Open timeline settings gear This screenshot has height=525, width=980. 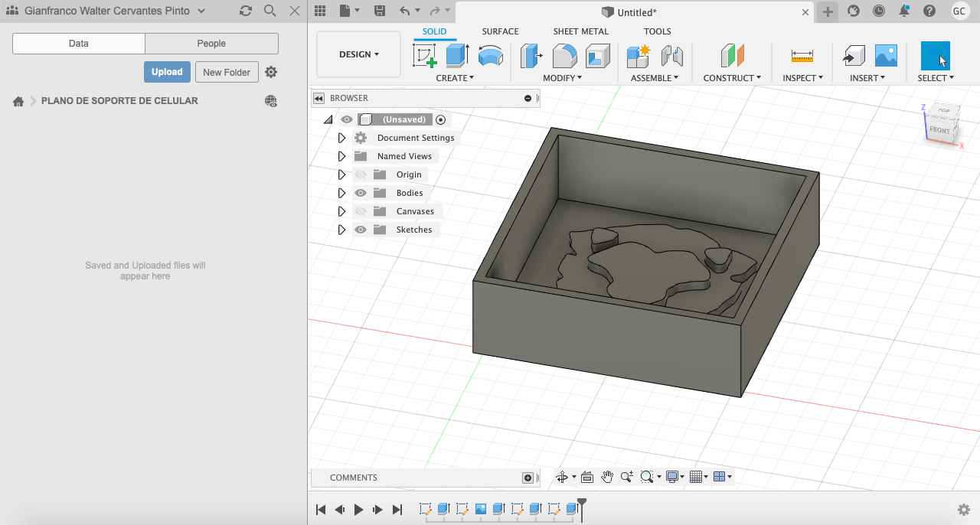pos(964,510)
